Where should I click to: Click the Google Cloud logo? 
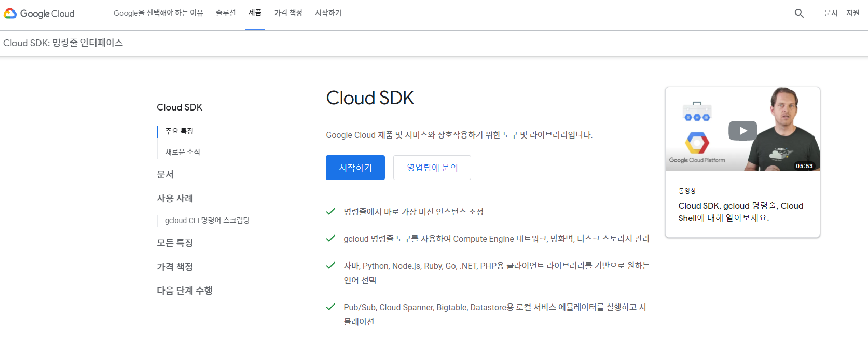tap(39, 13)
